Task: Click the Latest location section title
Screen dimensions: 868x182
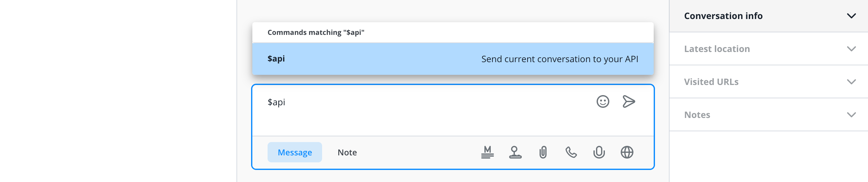Action: 717,49
